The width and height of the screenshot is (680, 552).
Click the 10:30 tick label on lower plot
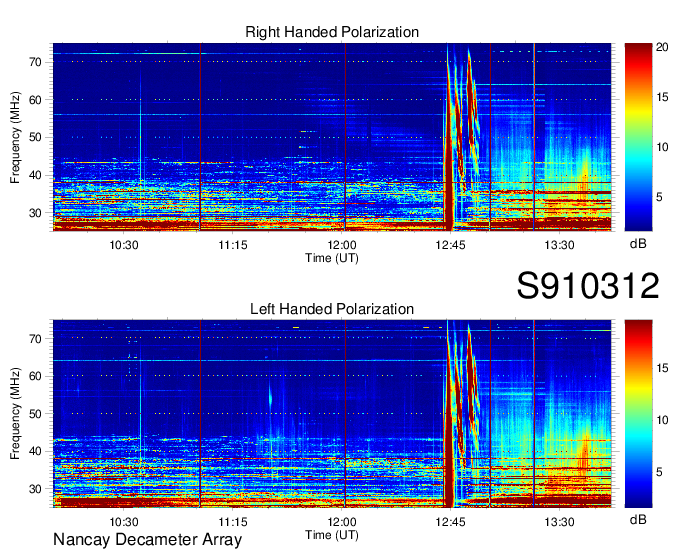tap(124, 522)
